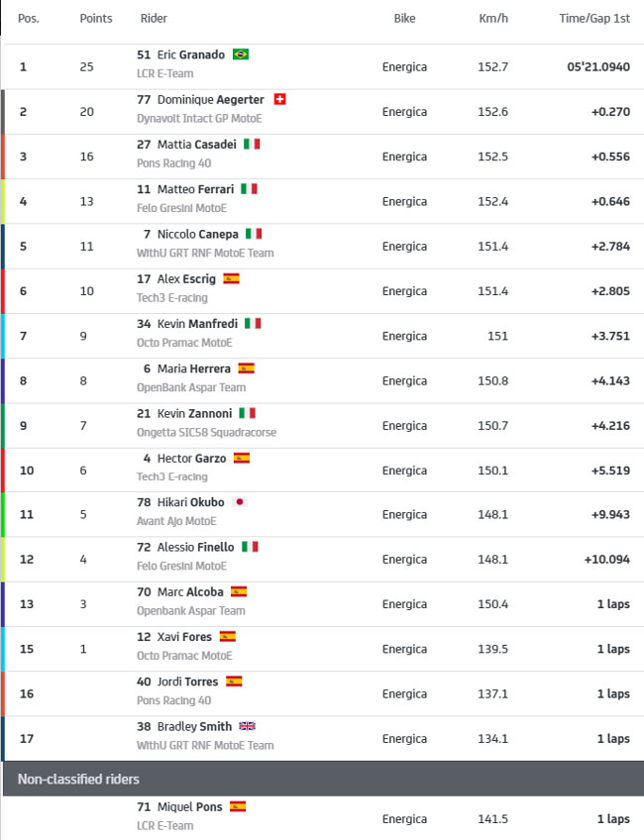Click the Japan flag beside Hikari Okubo
This screenshot has height=840, width=644.
(240, 502)
